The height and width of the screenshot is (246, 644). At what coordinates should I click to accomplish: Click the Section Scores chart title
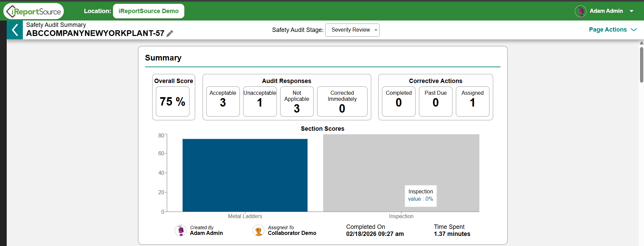click(x=323, y=129)
